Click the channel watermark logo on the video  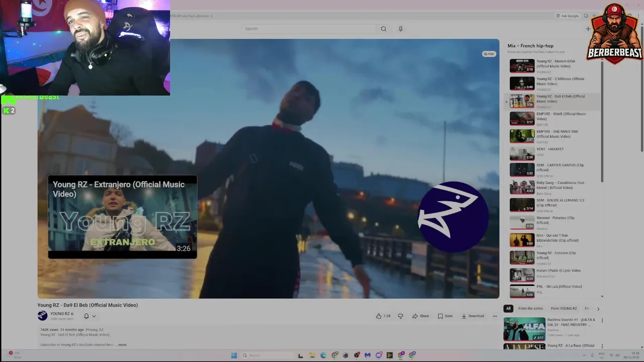pyautogui.click(x=453, y=217)
